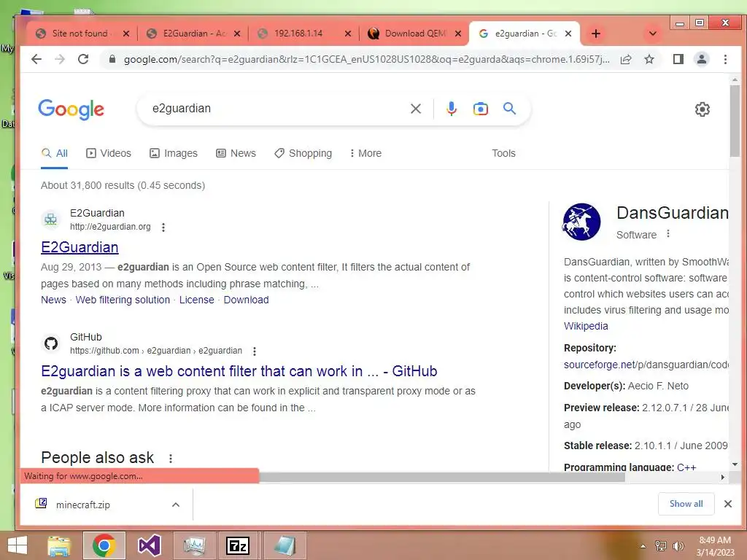The width and height of the screenshot is (747, 560).
Task: Click the browser Forward arrow
Action: point(60,59)
